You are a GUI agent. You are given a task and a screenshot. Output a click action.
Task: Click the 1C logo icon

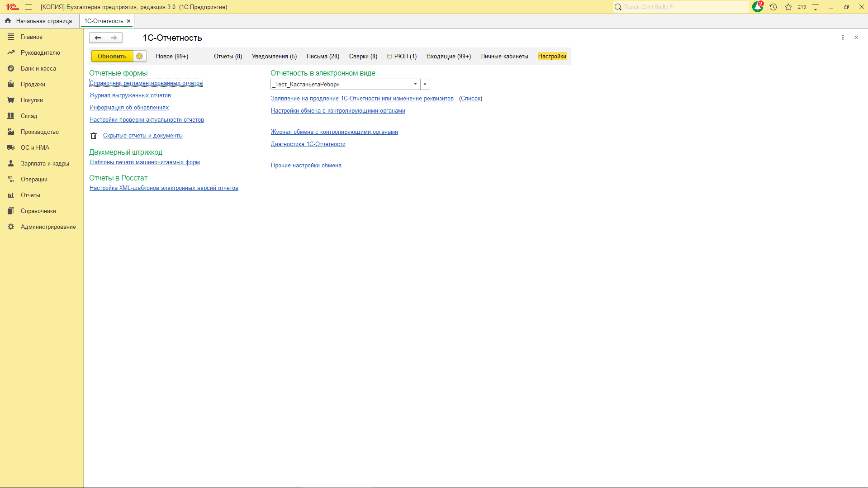click(x=12, y=7)
